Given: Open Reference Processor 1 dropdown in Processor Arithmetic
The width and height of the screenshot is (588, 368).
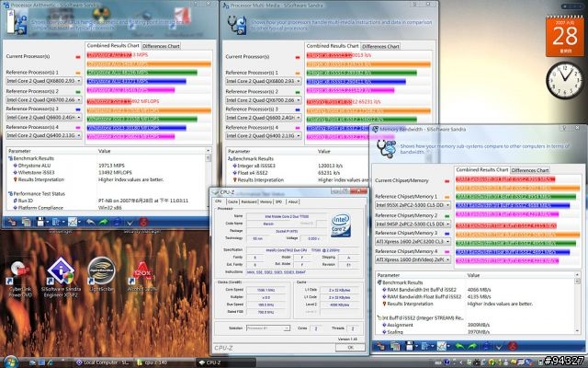Looking at the screenshot, I should [x=44, y=81].
